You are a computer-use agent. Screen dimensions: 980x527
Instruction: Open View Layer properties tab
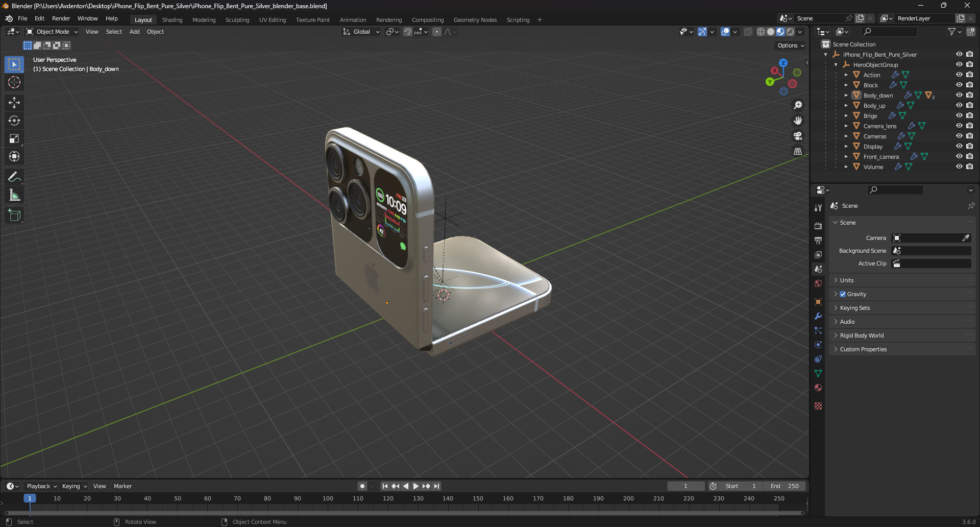(x=818, y=254)
